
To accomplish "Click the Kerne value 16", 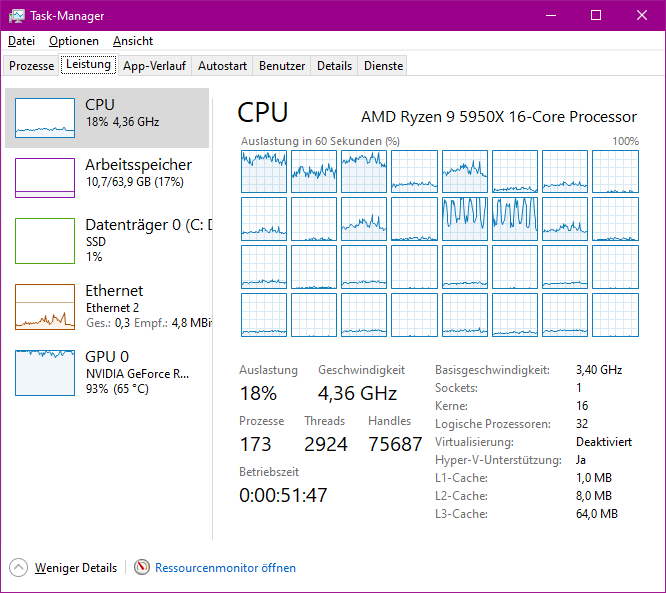I will [582, 406].
